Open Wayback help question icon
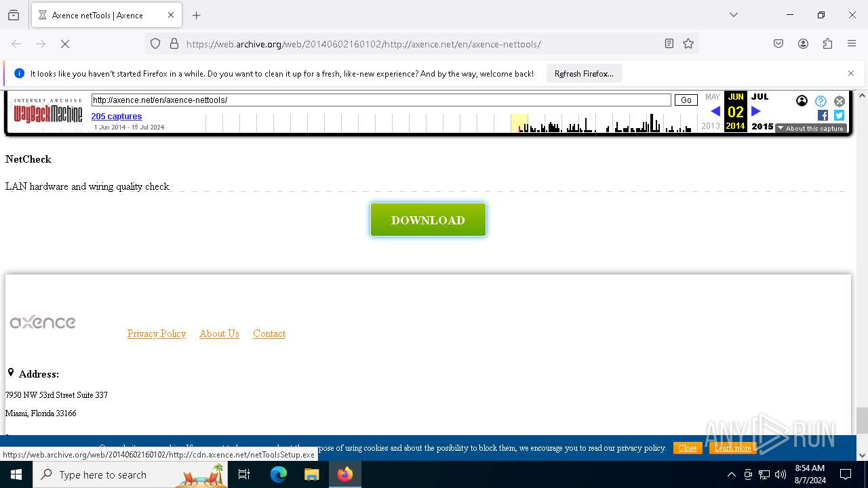Viewport: 868px width, 488px height. click(821, 101)
